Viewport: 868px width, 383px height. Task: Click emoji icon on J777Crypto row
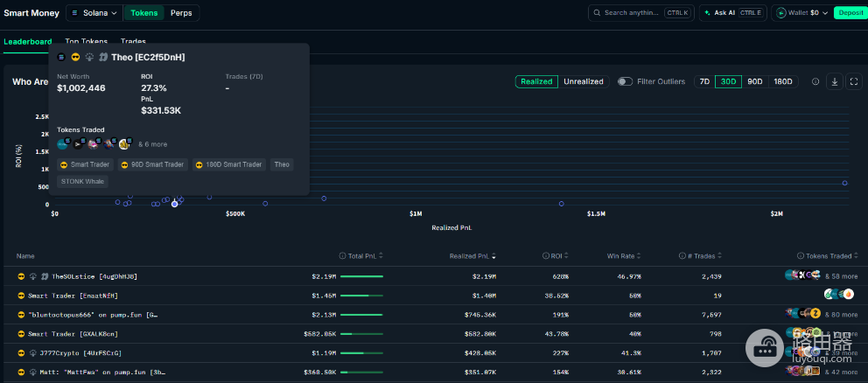21,352
